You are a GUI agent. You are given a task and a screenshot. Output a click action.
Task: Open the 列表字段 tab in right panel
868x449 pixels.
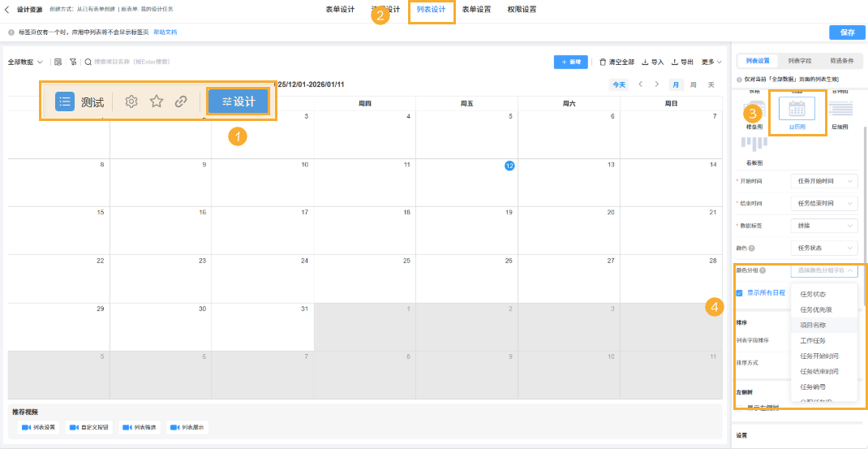[x=799, y=61]
